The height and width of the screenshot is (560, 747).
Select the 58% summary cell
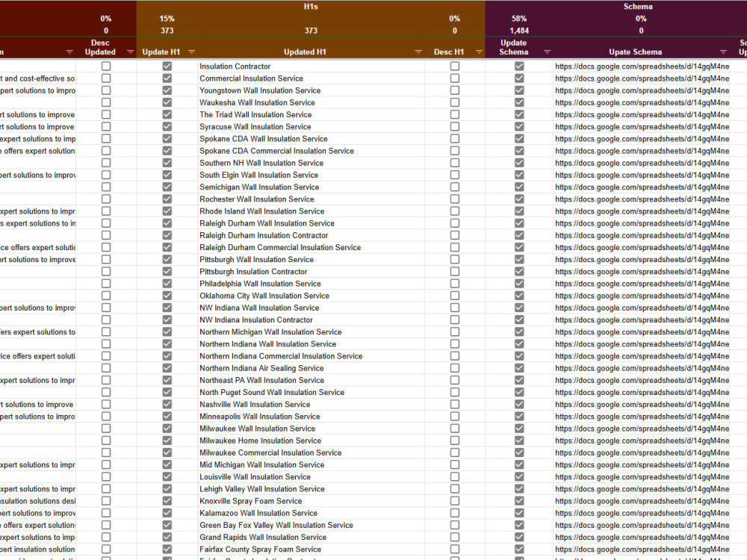point(519,19)
